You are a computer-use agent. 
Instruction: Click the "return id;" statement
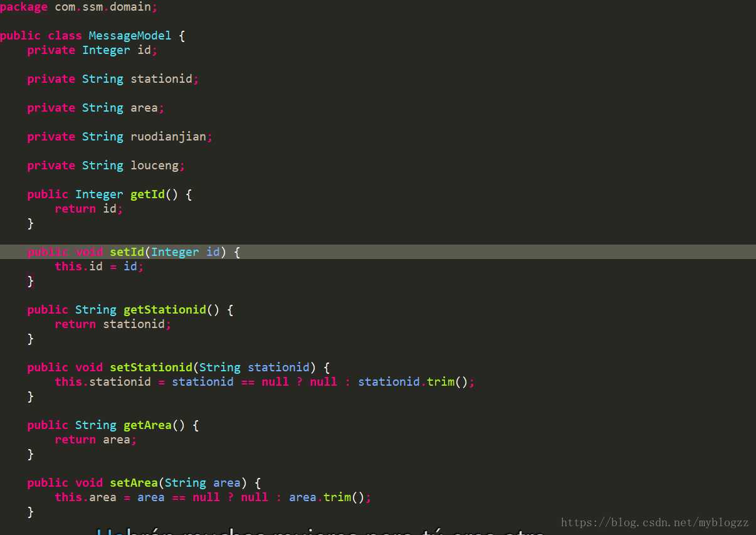coord(89,209)
